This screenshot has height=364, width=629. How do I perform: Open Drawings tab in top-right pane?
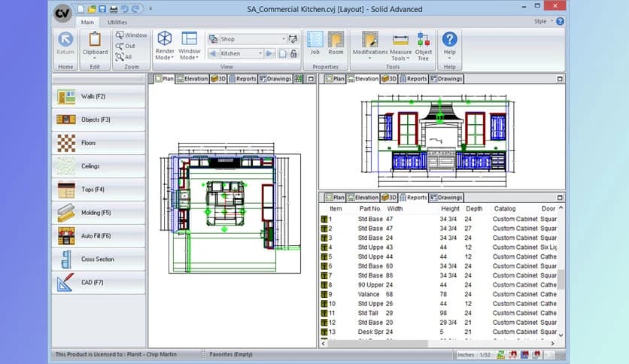[x=446, y=78]
